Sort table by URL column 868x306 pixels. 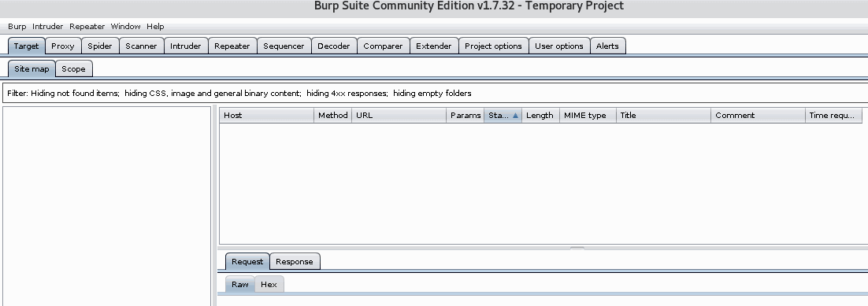coord(399,115)
